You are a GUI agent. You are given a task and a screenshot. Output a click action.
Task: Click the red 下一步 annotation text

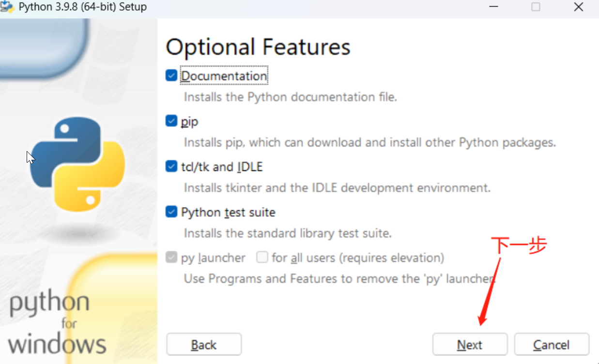click(x=519, y=245)
